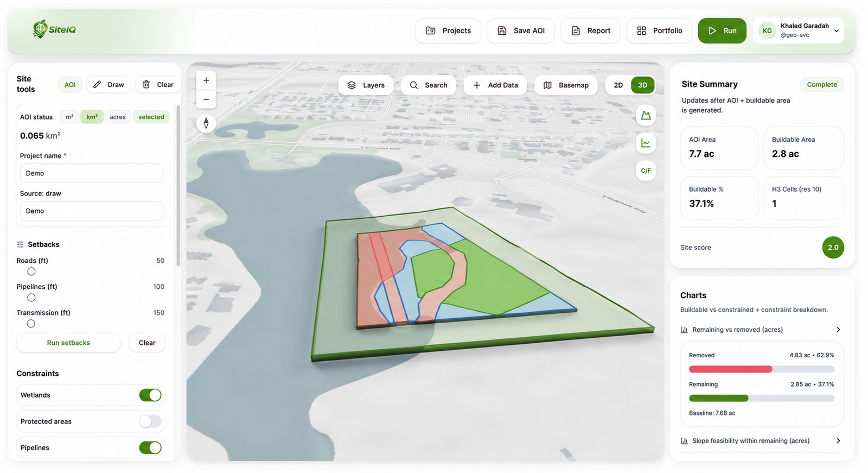Switch AOI units to km²
This screenshot has height=473, width=868.
click(92, 117)
